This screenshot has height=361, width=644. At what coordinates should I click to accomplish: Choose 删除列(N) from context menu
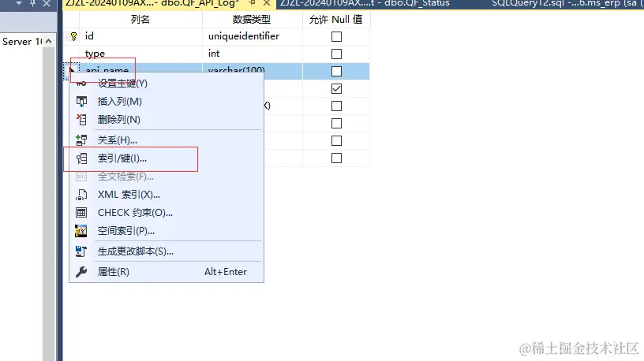(167, 119)
